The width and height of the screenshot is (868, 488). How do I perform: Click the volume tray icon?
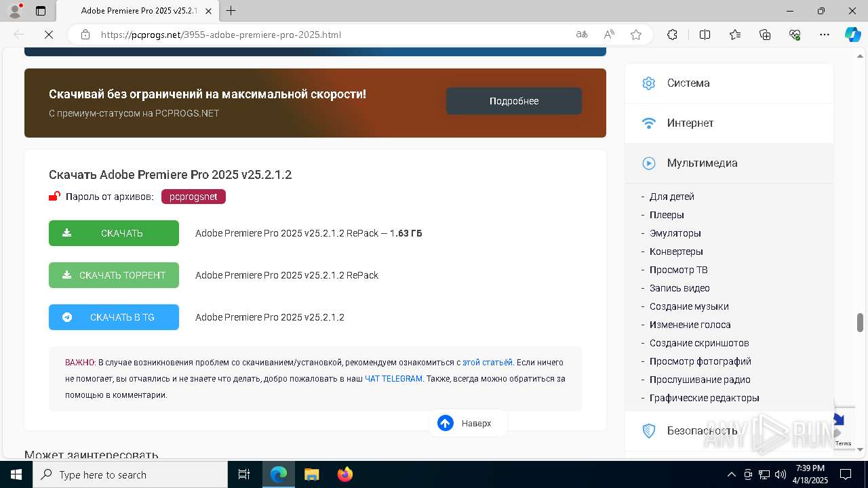781,474
